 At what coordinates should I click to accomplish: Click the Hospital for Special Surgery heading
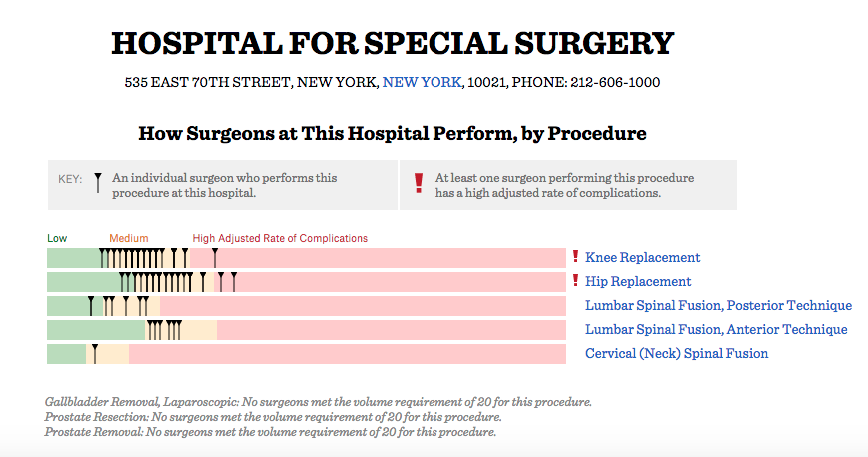[393, 43]
